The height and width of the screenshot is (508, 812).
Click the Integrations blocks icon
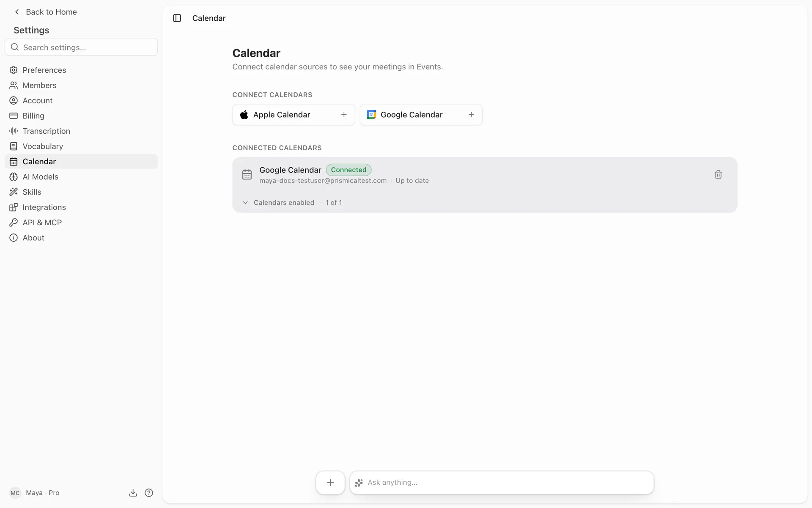tap(14, 207)
